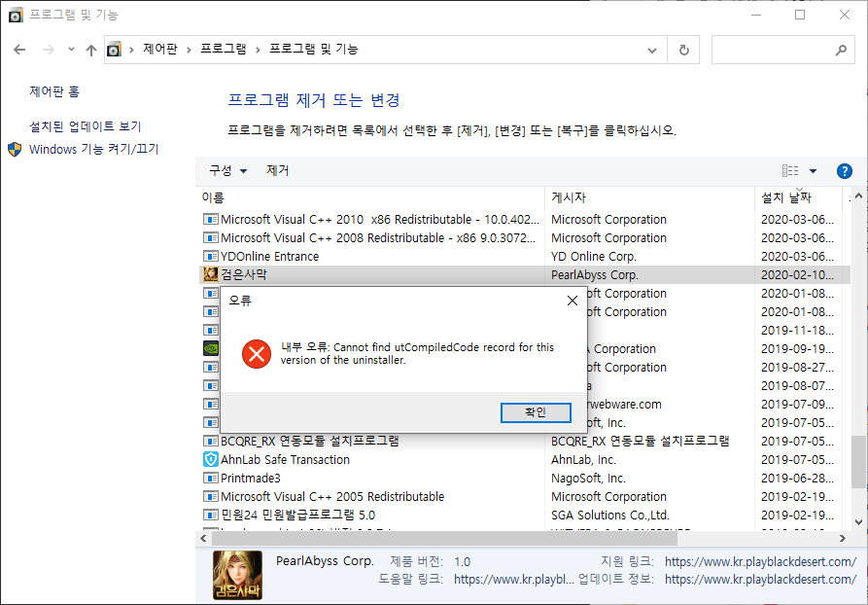Click the vertical scrollbar thumb
This screenshot has width=868, height=605.
[x=858, y=461]
